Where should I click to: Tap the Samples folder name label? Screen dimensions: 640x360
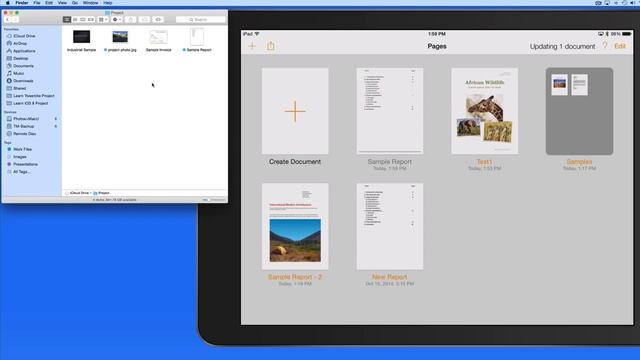tap(579, 162)
